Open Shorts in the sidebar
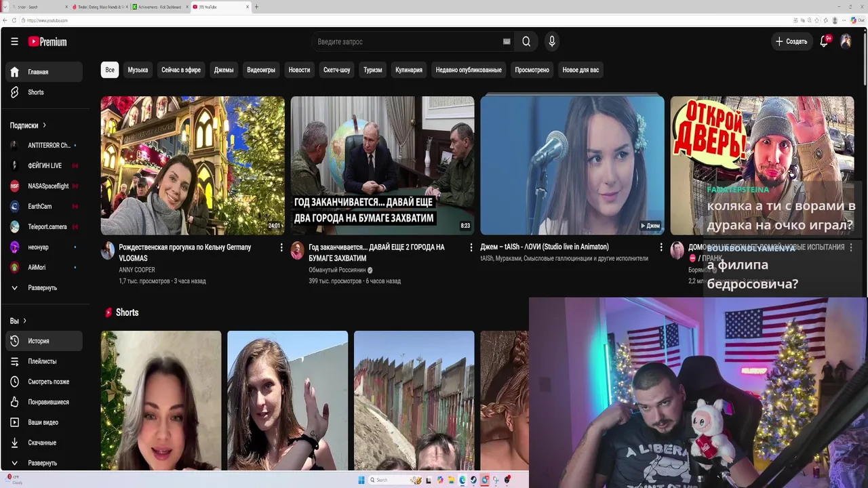Viewport: 868px width, 488px height. [44, 92]
